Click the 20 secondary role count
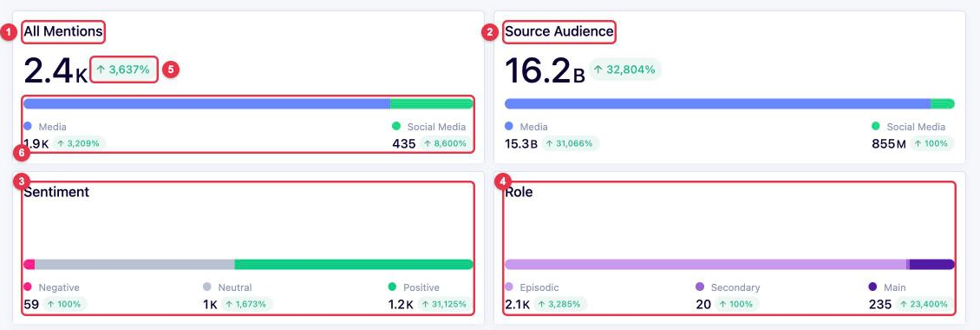 [703, 304]
